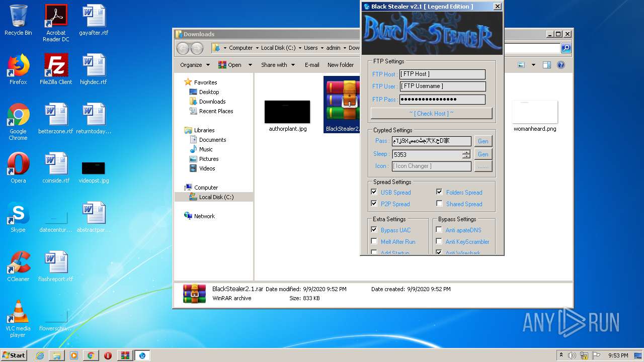Select betterzone.rtf document on desktop
The width and height of the screenshot is (644, 362).
pos(56,119)
